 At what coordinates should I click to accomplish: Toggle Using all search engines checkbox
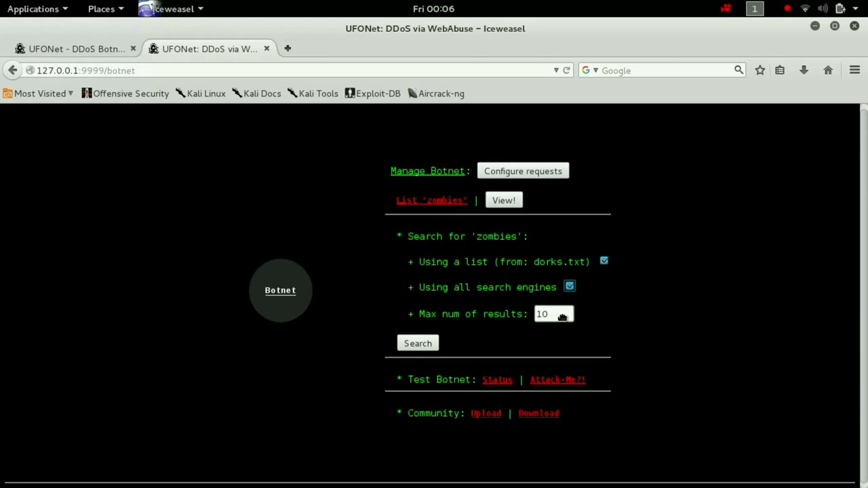(x=570, y=287)
